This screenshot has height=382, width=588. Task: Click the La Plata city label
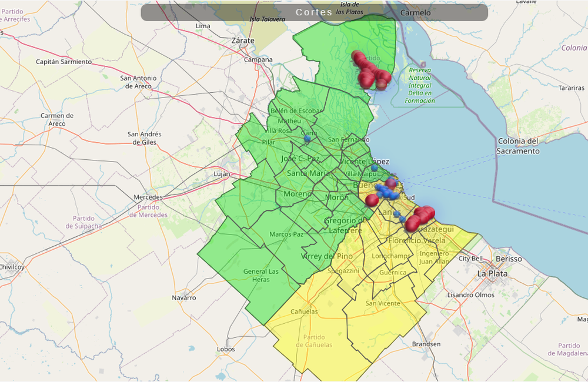492,273
